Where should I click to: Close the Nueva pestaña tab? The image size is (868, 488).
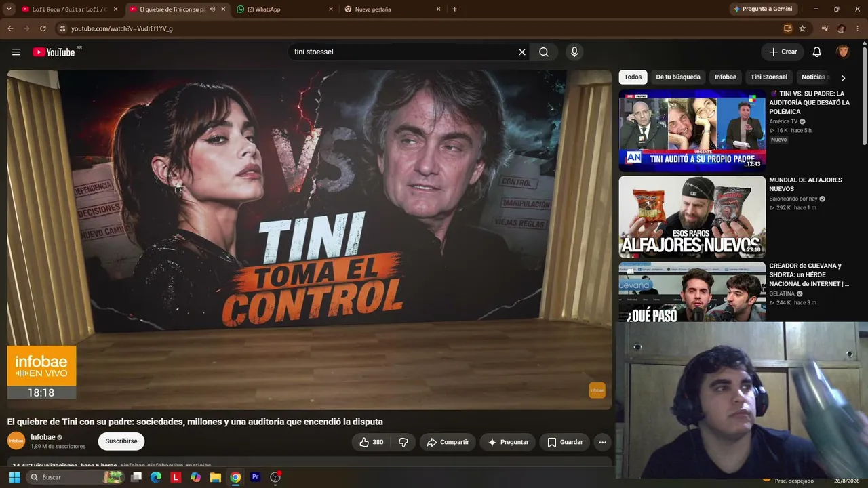click(x=439, y=9)
